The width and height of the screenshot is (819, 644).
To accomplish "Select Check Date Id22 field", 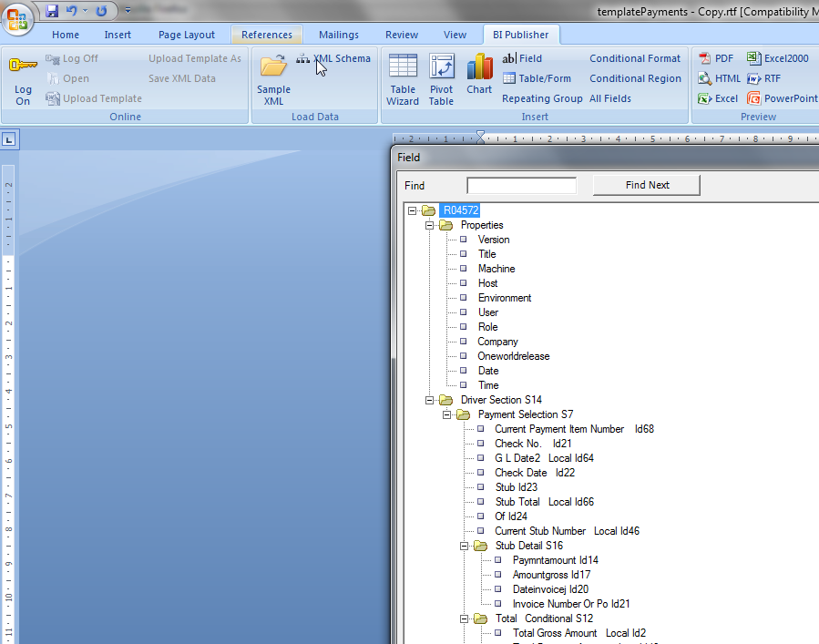I will pyautogui.click(x=535, y=473).
